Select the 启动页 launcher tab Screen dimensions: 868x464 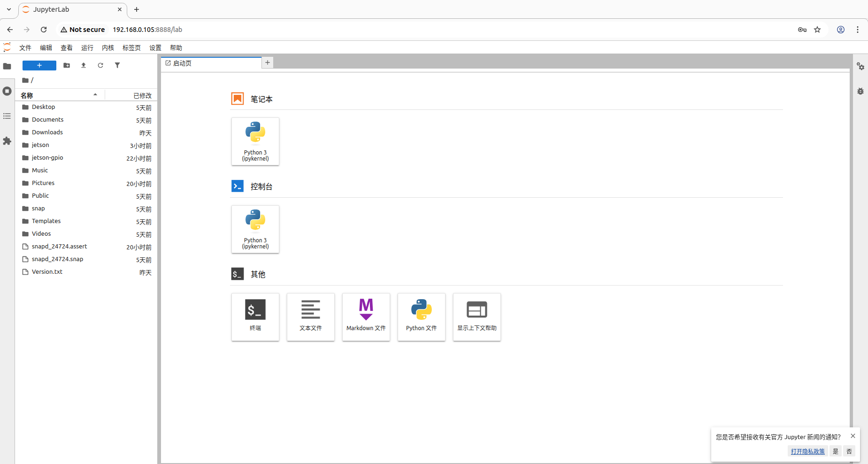pos(211,63)
